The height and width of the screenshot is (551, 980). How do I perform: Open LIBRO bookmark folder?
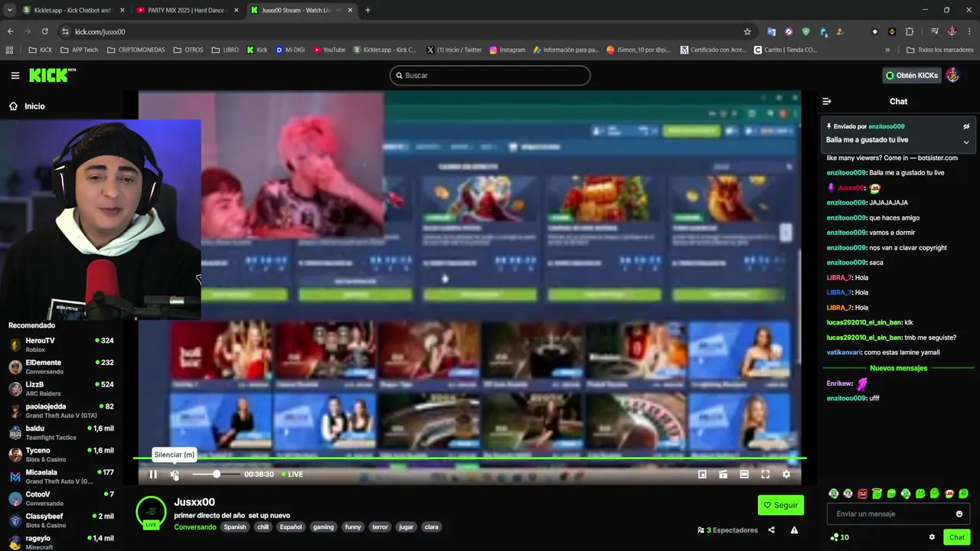pos(225,50)
